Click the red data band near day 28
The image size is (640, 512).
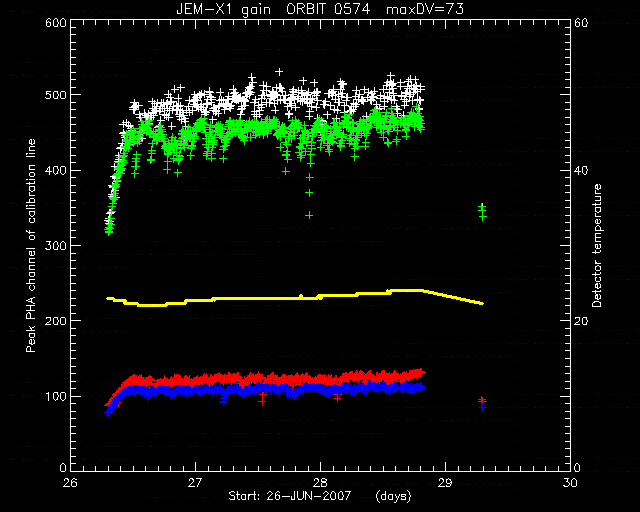[x=320, y=379]
